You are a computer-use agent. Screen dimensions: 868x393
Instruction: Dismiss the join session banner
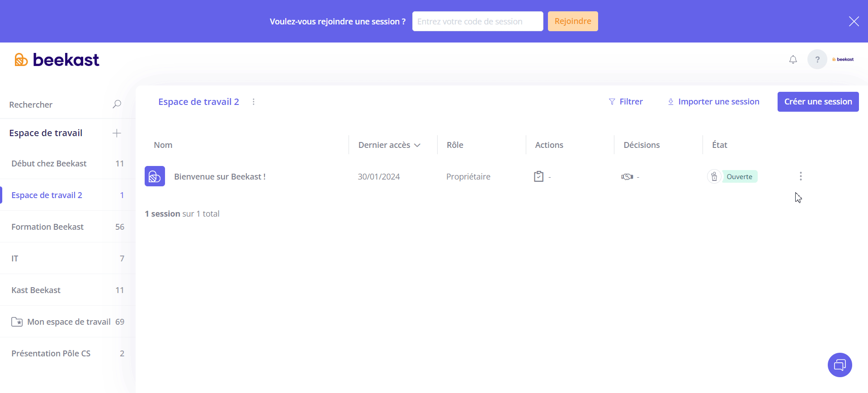(x=854, y=21)
